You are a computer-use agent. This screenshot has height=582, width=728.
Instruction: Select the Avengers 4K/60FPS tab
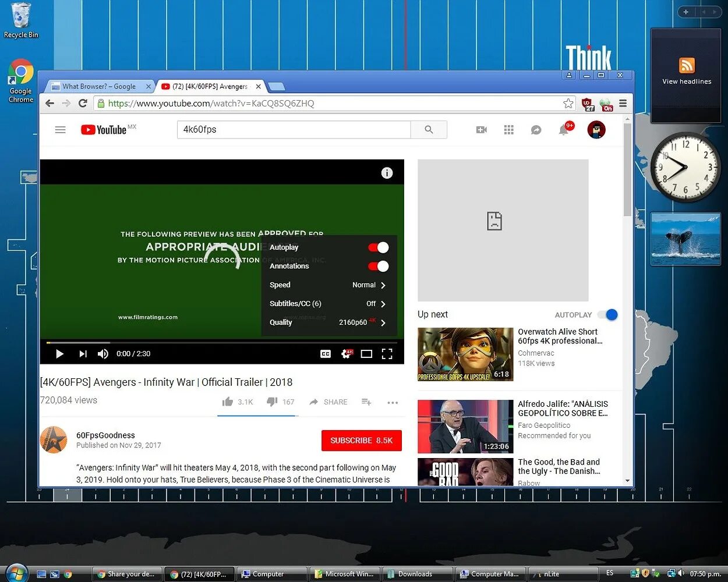[210, 86]
